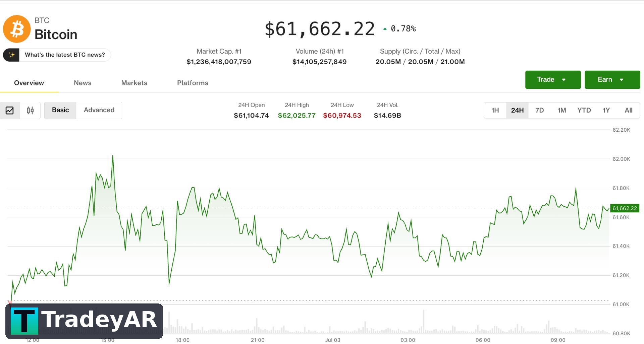Switch to the Markets tab

pyautogui.click(x=134, y=83)
